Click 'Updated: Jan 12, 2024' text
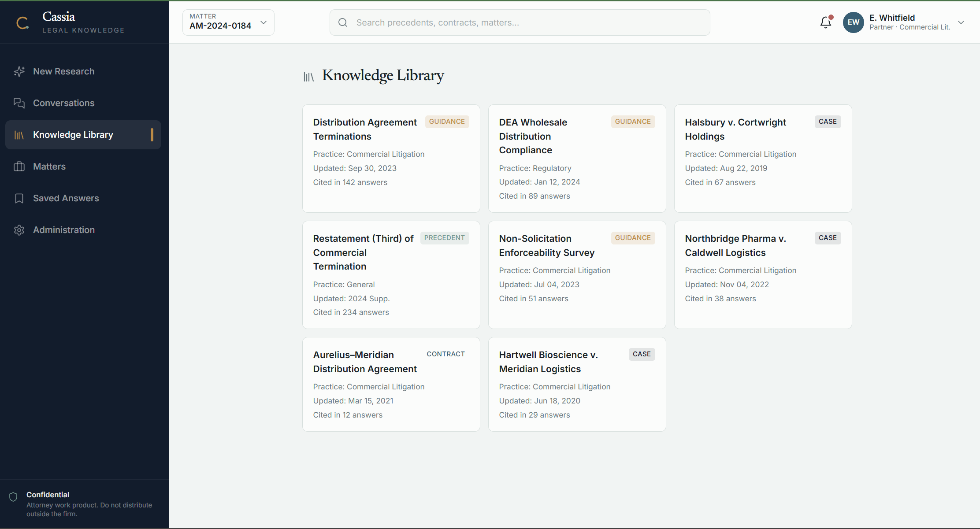 click(x=539, y=182)
